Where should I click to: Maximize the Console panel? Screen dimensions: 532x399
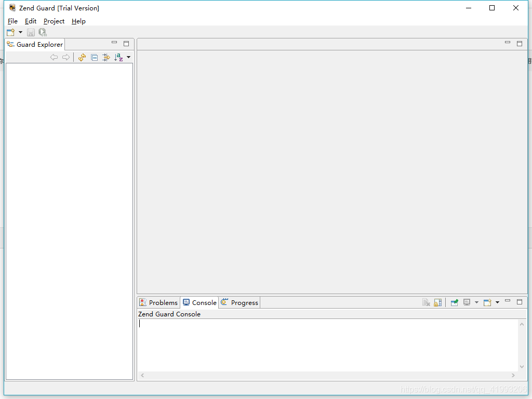click(520, 302)
